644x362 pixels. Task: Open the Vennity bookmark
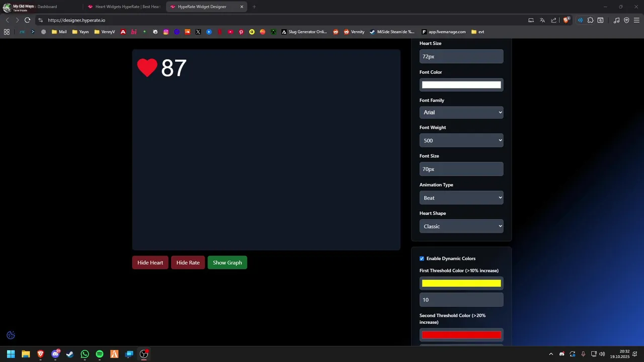(x=354, y=32)
